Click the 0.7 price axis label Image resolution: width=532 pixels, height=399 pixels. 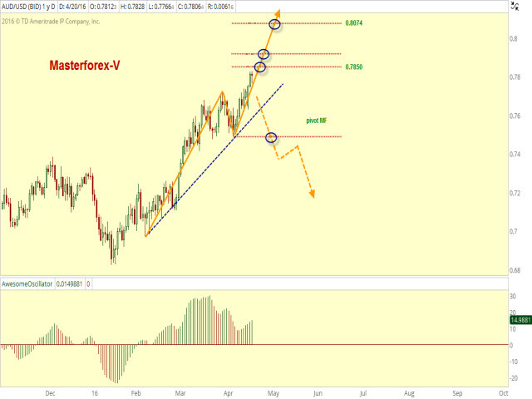(514, 231)
